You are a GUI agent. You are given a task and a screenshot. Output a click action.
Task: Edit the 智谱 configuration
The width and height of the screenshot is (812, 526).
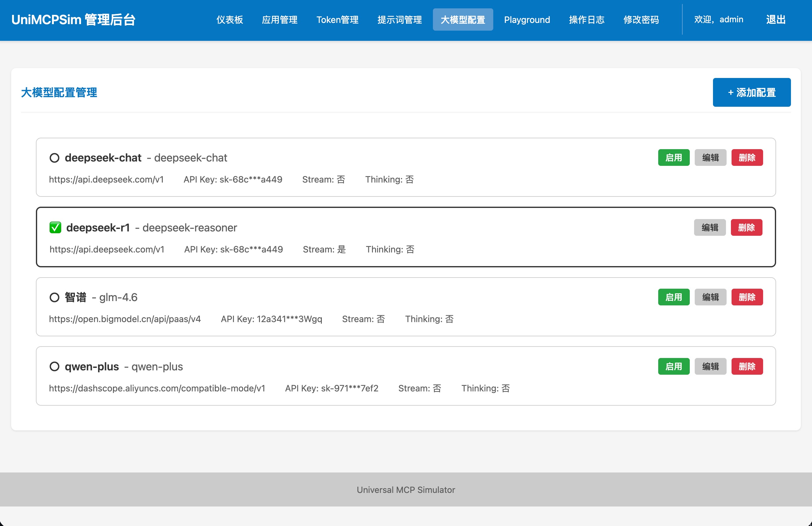pos(710,297)
